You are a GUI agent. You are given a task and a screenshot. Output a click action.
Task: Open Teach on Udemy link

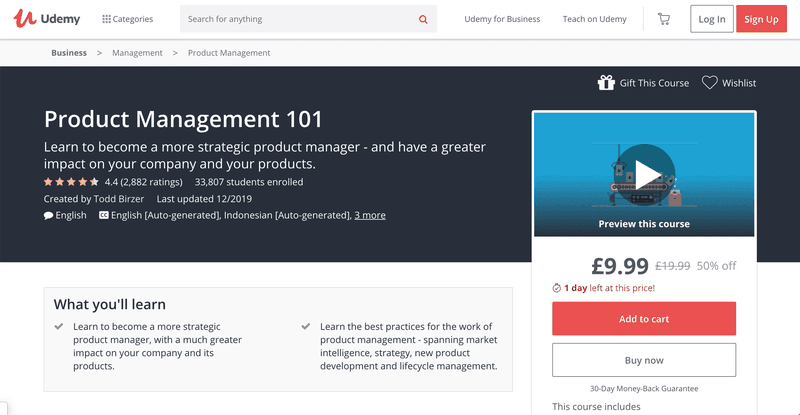pos(594,19)
